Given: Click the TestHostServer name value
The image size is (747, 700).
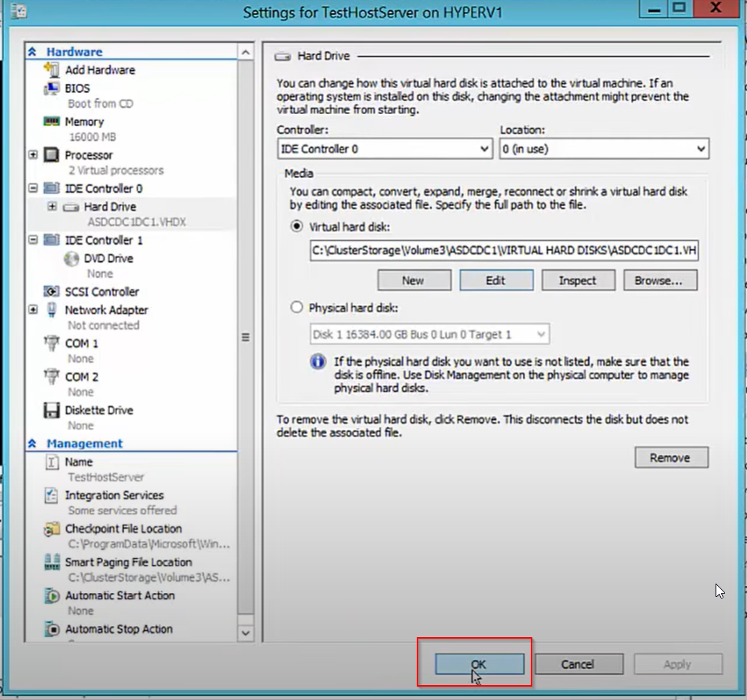Looking at the screenshot, I should tap(106, 477).
